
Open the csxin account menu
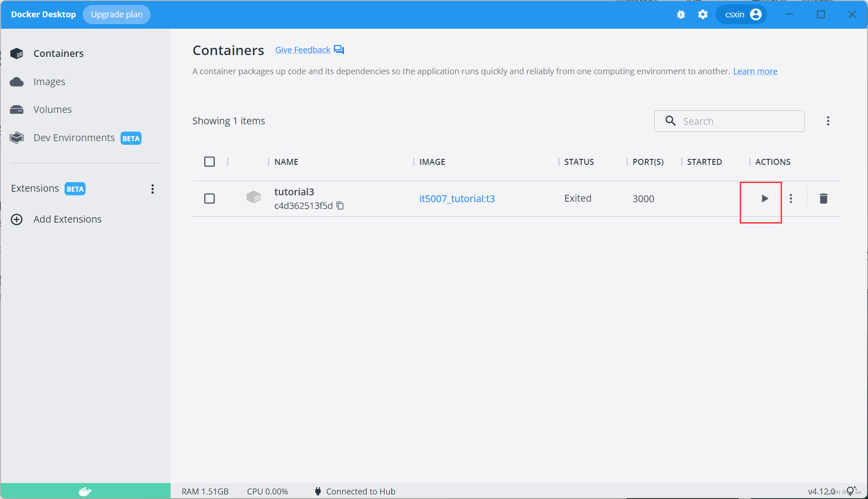742,15
